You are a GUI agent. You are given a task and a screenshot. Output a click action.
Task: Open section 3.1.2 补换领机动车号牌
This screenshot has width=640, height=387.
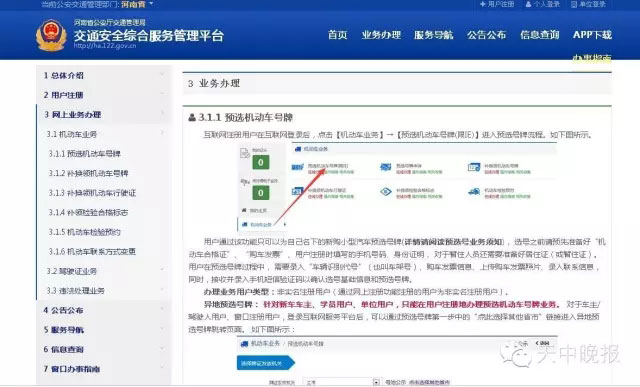point(88,173)
